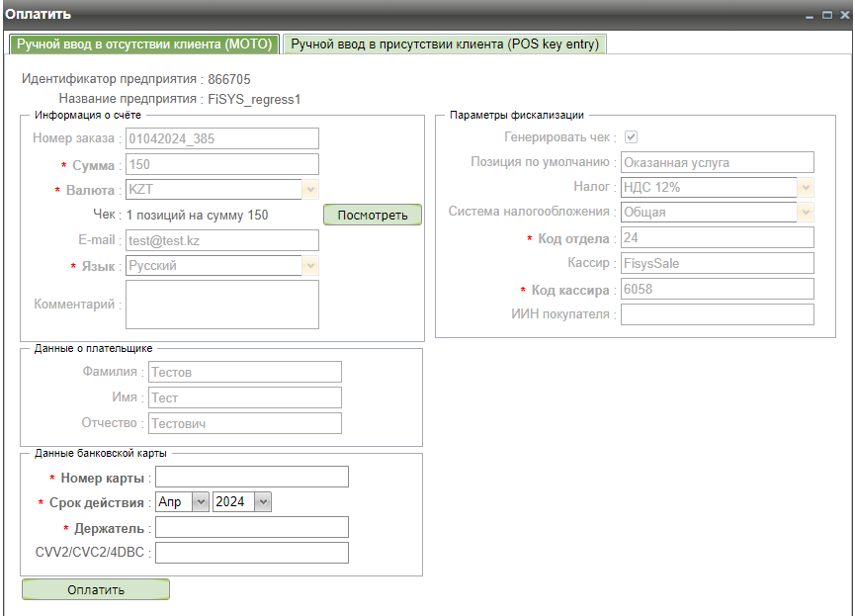This screenshot has height=616, width=855.
Task: Minimize the Оплатить window
Action: [811, 15]
